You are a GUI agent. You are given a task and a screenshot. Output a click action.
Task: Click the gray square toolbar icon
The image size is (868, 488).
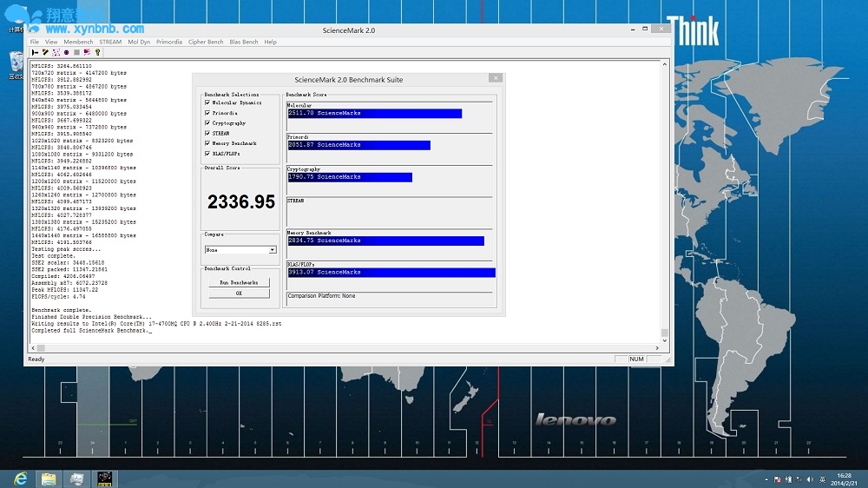pos(77,53)
